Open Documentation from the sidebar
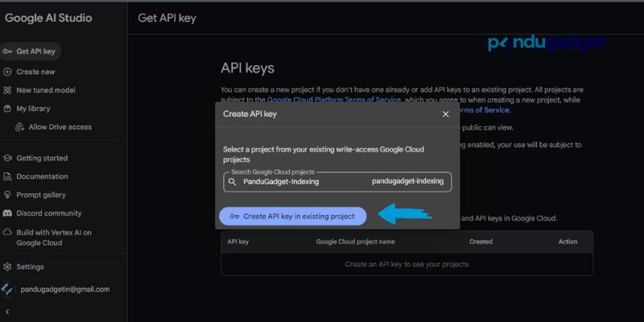 [x=42, y=176]
